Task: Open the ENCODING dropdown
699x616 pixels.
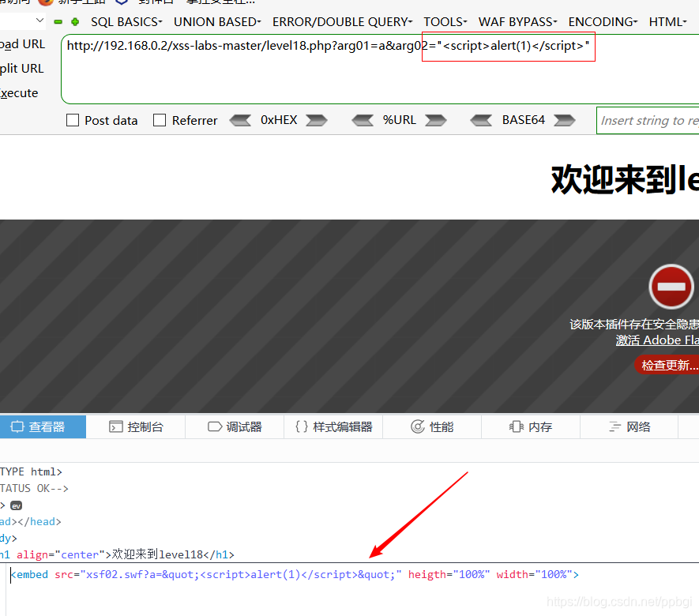Action: pos(602,21)
